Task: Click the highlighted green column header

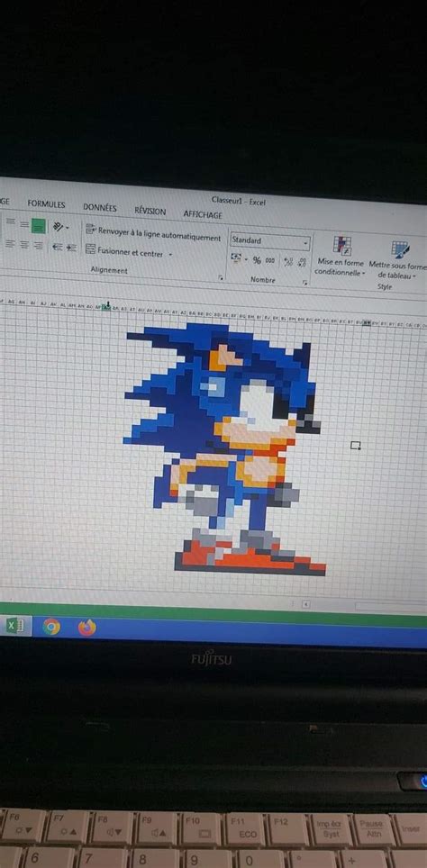Action: 106,307
